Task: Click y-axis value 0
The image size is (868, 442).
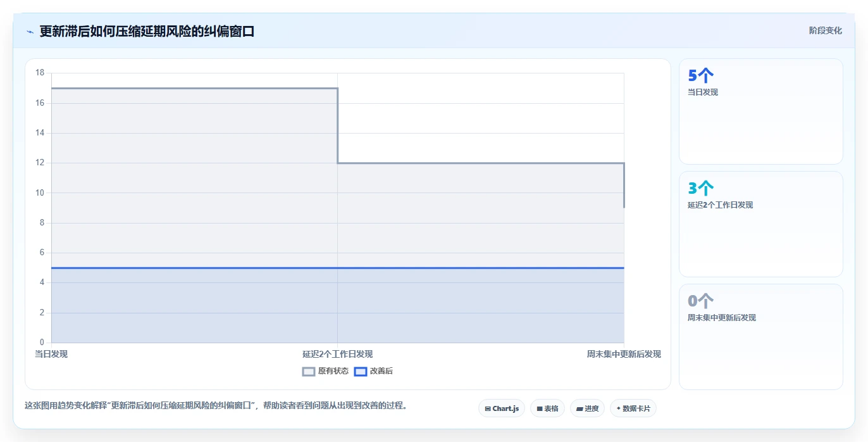Action: coord(42,343)
